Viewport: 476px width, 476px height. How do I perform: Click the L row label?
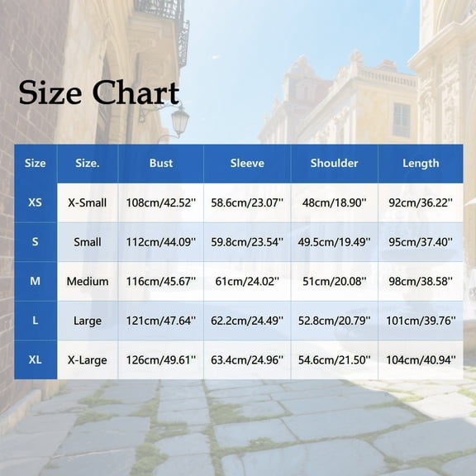coord(36,321)
